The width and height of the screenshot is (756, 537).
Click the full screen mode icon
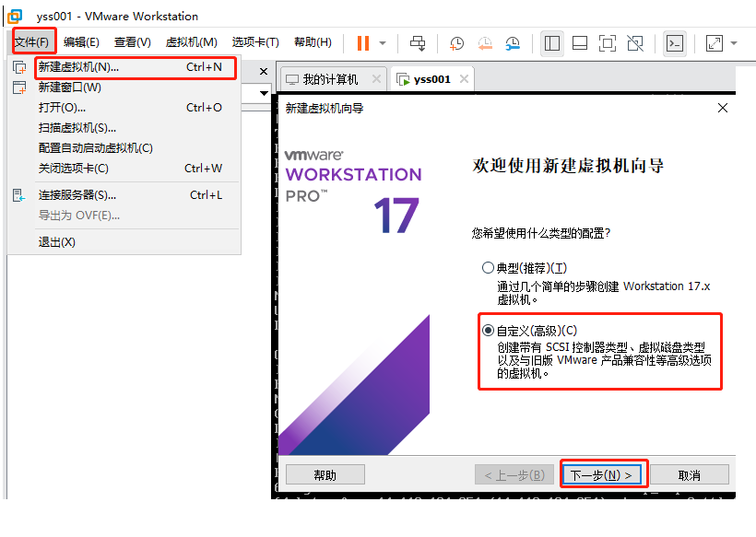tap(608, 43)
